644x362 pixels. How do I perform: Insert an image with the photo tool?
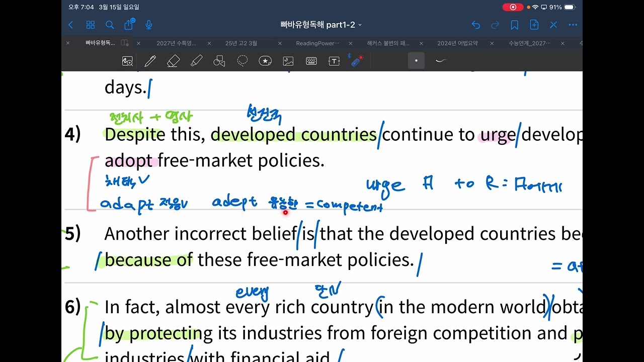(x=288, y=61)
